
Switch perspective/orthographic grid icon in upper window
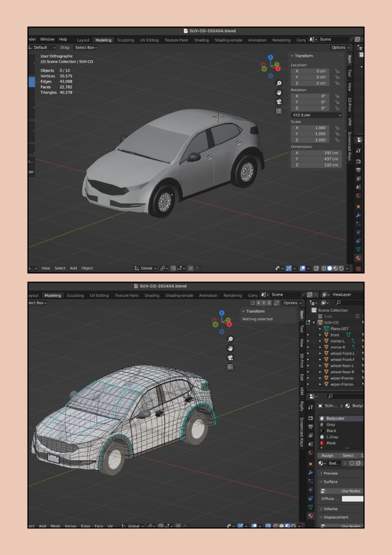pyautogui.click(x=279, y=111)
